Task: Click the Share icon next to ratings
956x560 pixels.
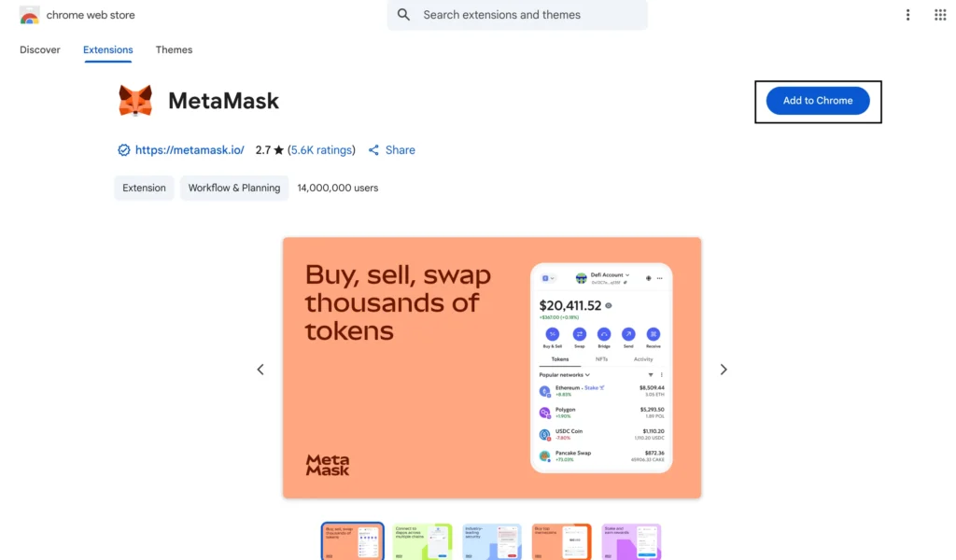Action: (x=373, y=150)
